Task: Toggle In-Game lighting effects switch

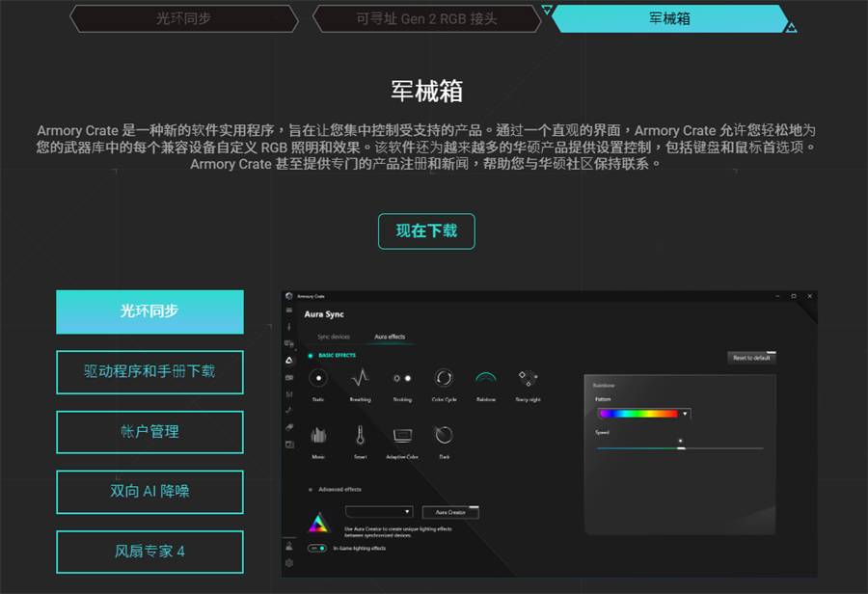Action: pyautogui.click(x=317, y=548)
